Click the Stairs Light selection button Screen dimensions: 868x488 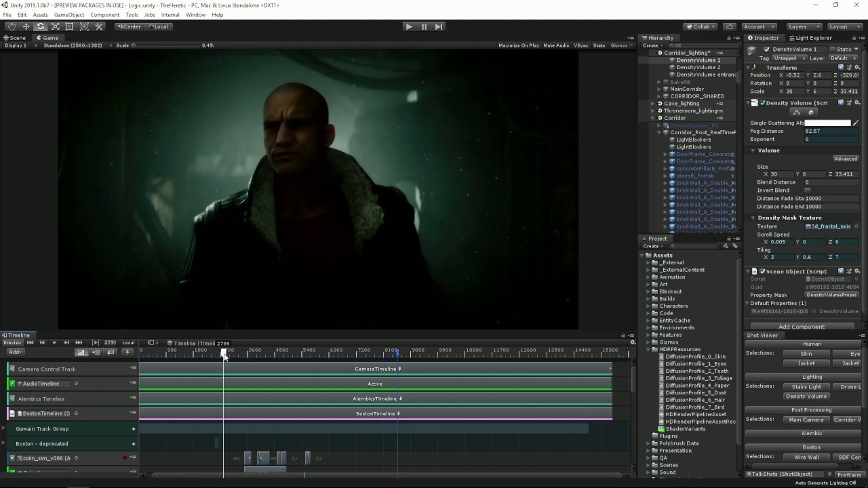pos(806,386)
